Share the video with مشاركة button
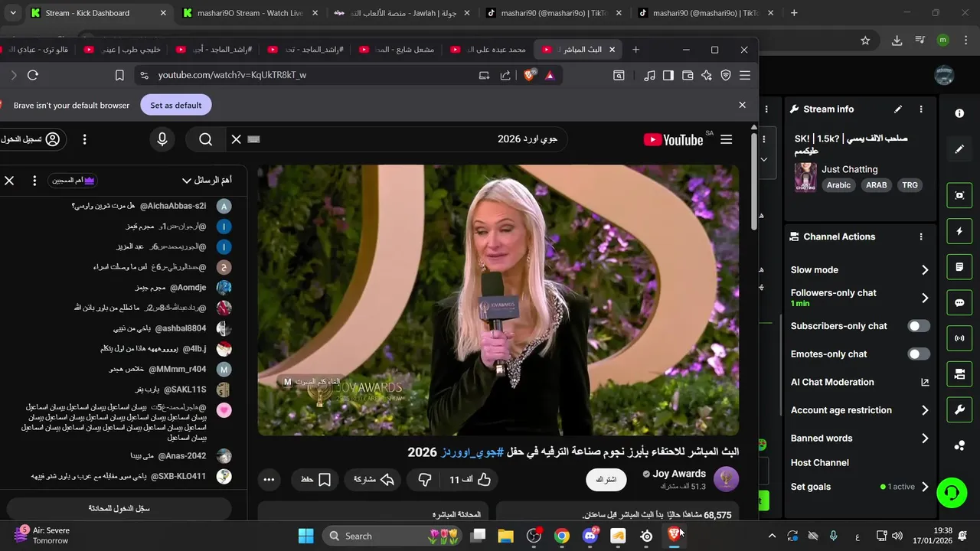Viewport: 980px width, 551px height. (374, 480)
